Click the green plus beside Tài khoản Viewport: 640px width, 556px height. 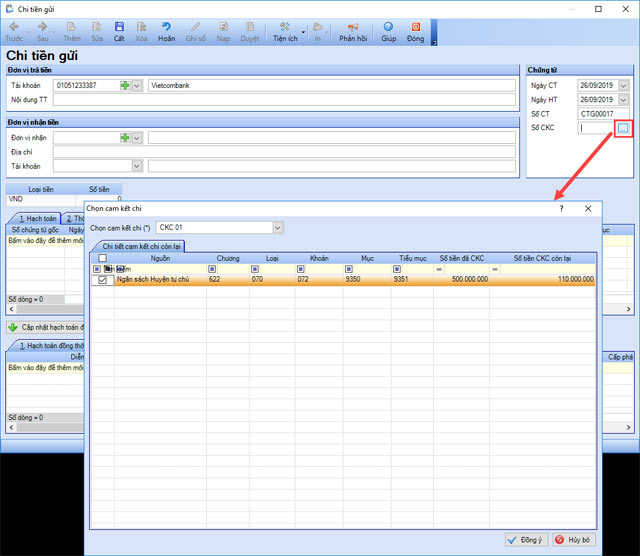[x=125, y=86]
